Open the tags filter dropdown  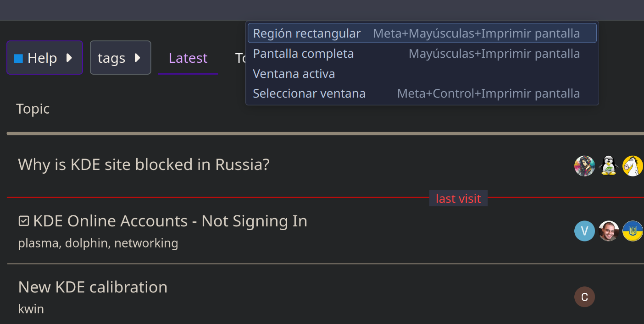pyautogui.click(x=120, y=58)
